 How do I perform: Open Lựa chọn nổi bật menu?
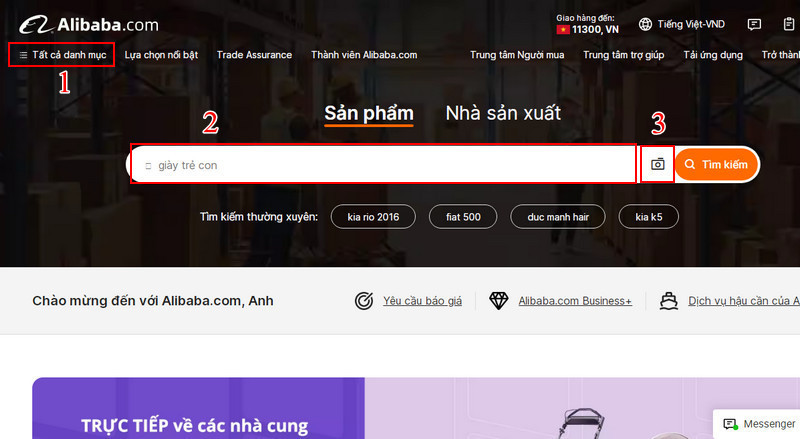[161, 55]
